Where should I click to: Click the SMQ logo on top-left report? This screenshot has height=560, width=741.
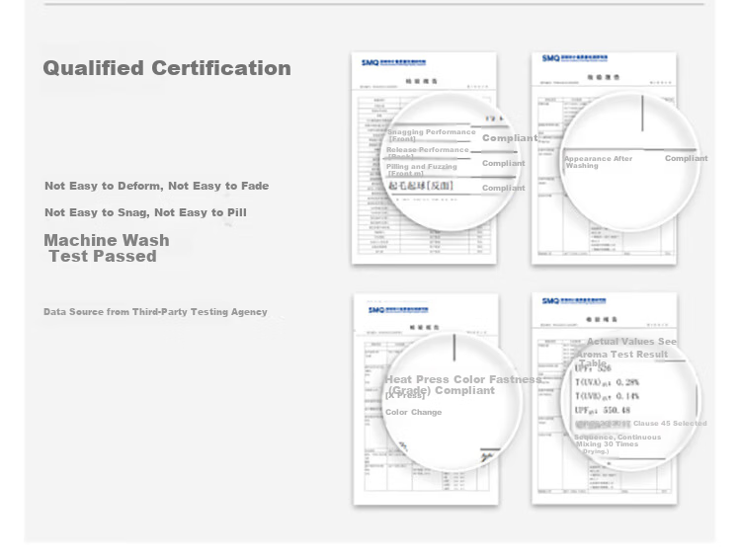click(x=393, y=62)
